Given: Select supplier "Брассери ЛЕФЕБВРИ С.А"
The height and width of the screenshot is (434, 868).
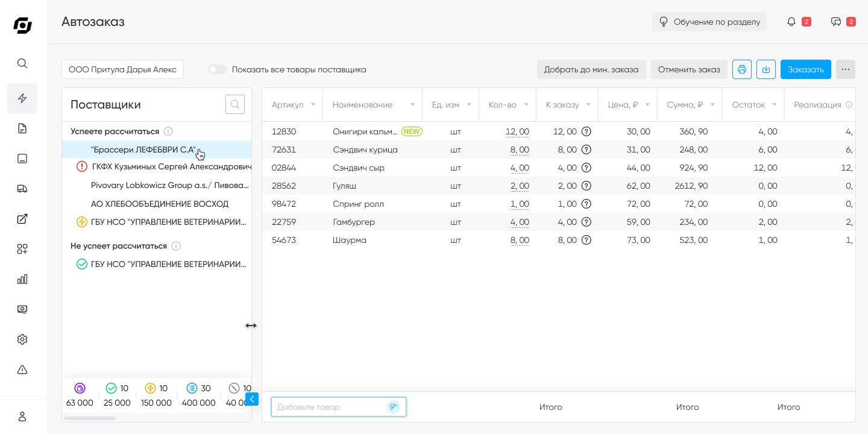Looking at the screenshot, I should point(157,149).
